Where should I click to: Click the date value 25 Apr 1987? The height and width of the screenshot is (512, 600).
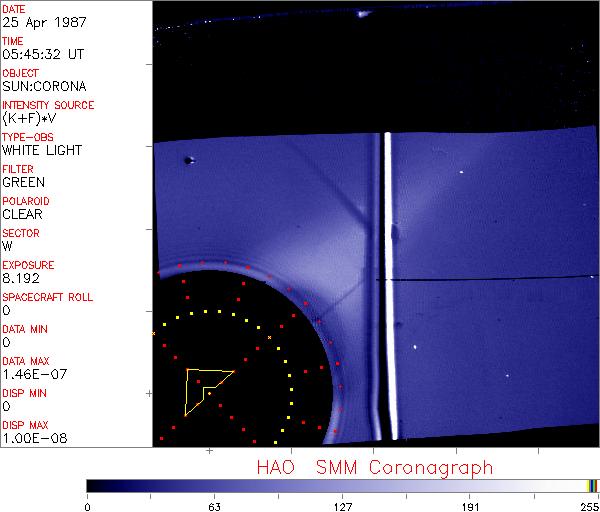tap(37, 23)
